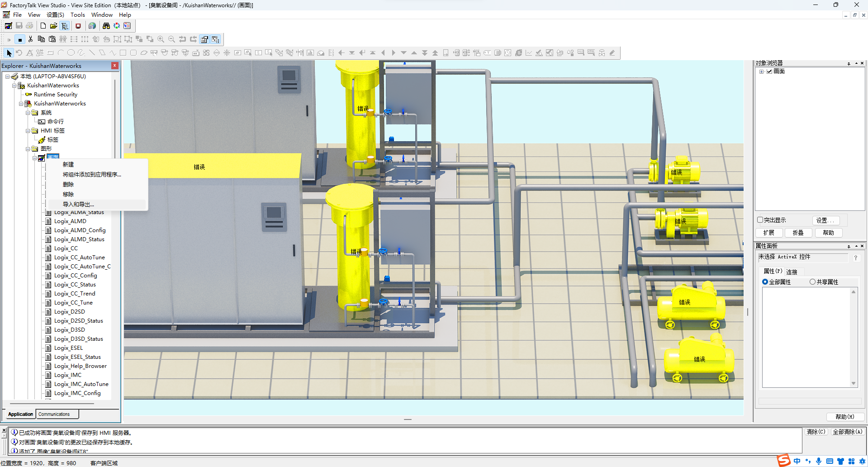Click the property list vertical scrollbar
Viewport: 868px width, 467px height.
tap(854, 338)
